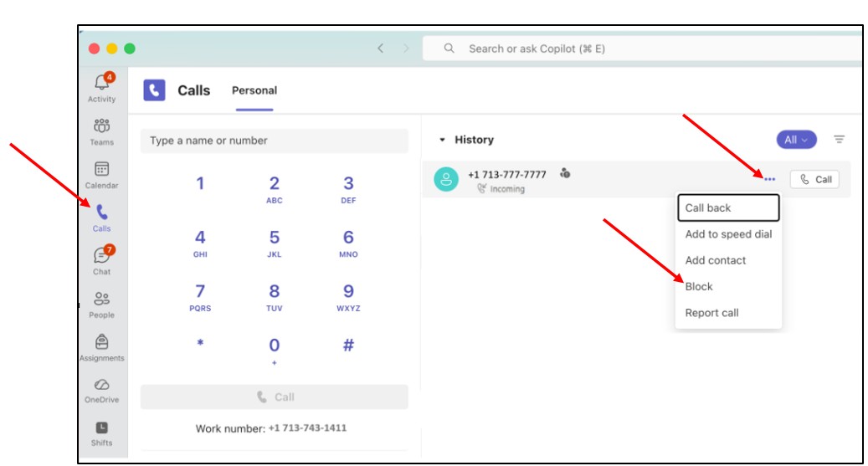868x466 pixels.
Task: Open the Activity feed in sidebar
Action: coord(102,88)
